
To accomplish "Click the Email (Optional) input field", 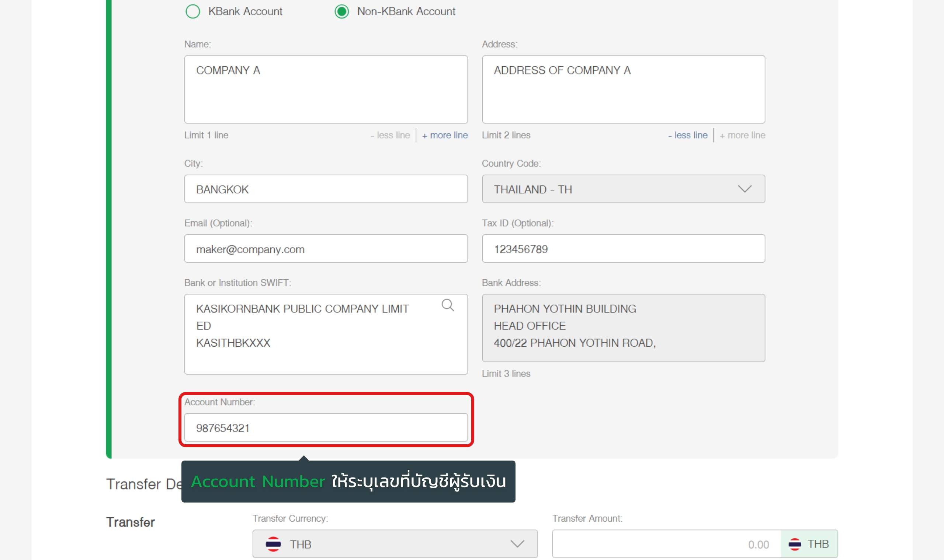I will point(326,249).
